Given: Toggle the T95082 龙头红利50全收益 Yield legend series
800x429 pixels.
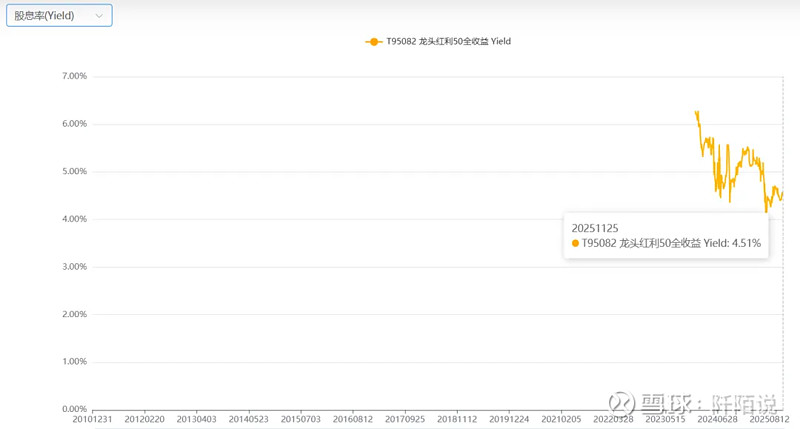Looking at the screenshot, I should [x=448, y=42].
